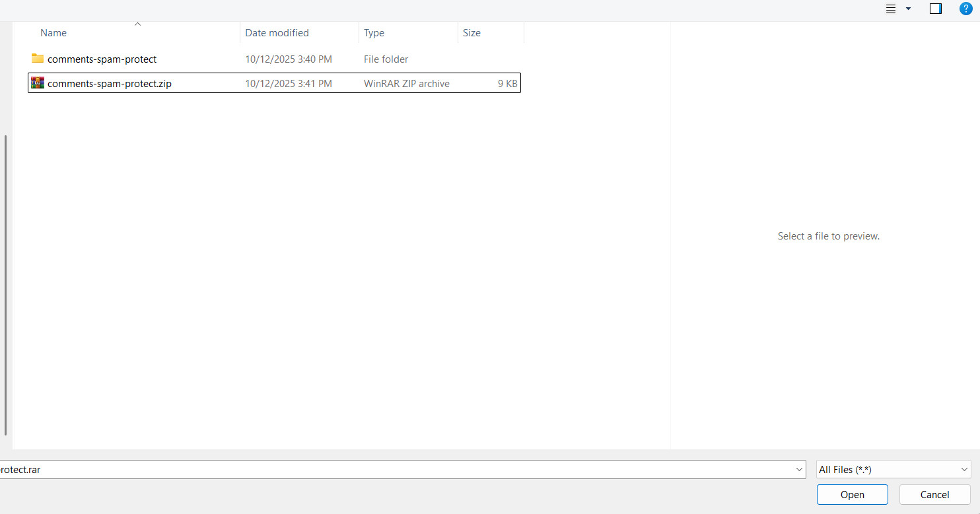Viewport: 980px width, 514px height.
Task: Click the Open button
Action: [852, 494]
